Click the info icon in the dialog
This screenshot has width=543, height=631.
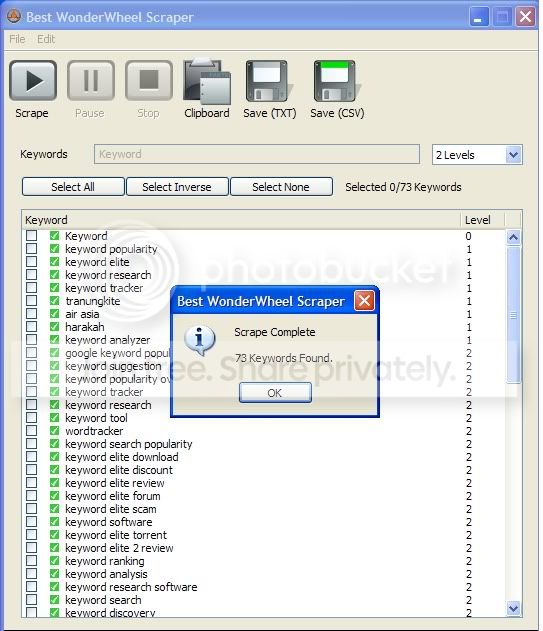coord(200,340)
